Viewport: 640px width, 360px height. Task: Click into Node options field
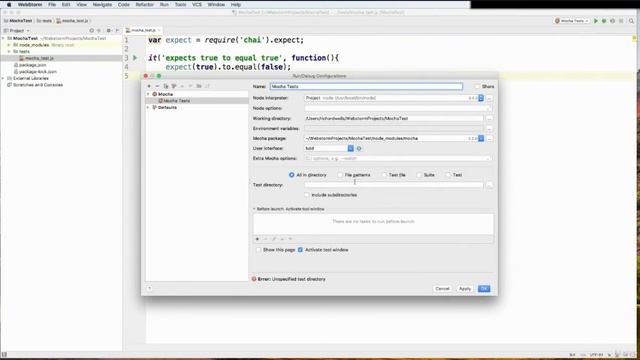point(398,108)
